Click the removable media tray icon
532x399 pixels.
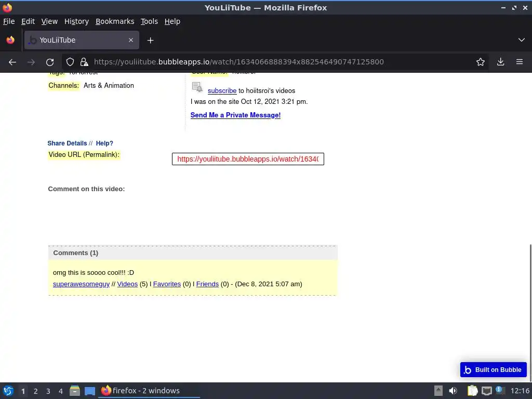coord(438,391)
